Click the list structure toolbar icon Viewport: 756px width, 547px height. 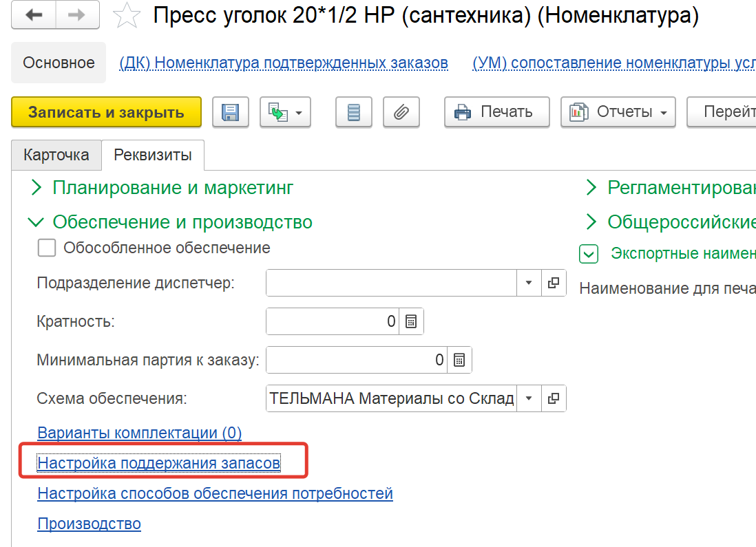pyautogui.click(x=354, y=112)
